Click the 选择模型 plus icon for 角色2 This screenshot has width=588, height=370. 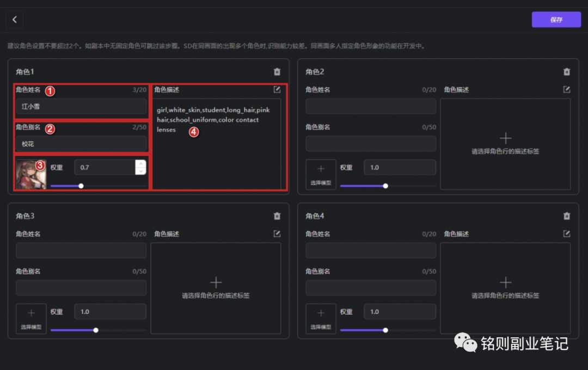321,173
